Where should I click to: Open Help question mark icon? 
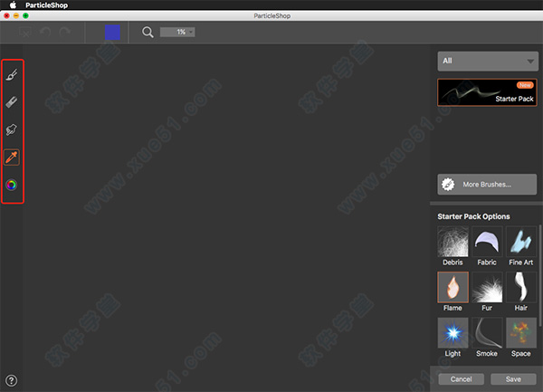pos(12,380)
